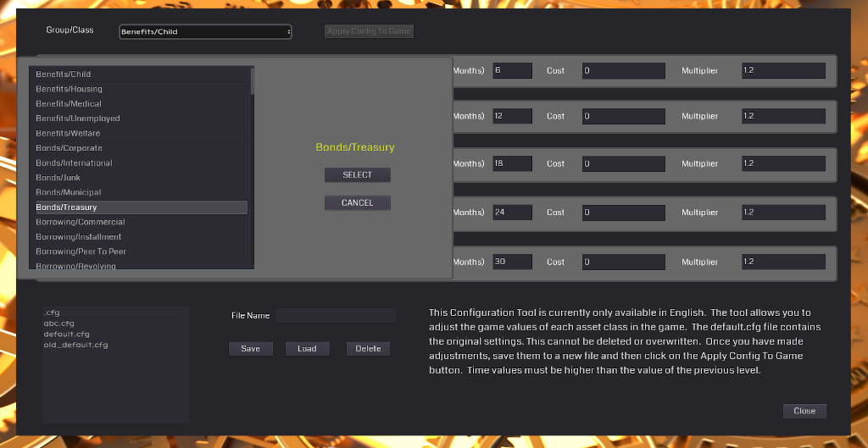
Task: Open the Group/Class dropdown
Action: tap(205, 32)
